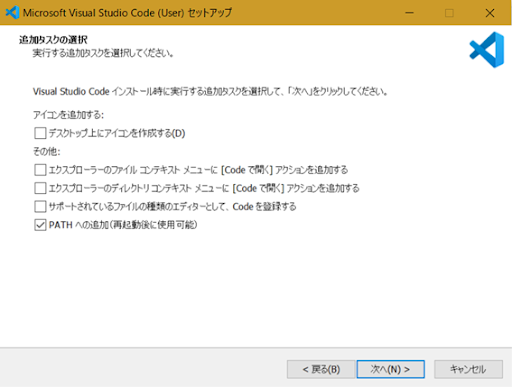
Task: Cancel setup with the キャンセル button
Action: click(468, 369)
